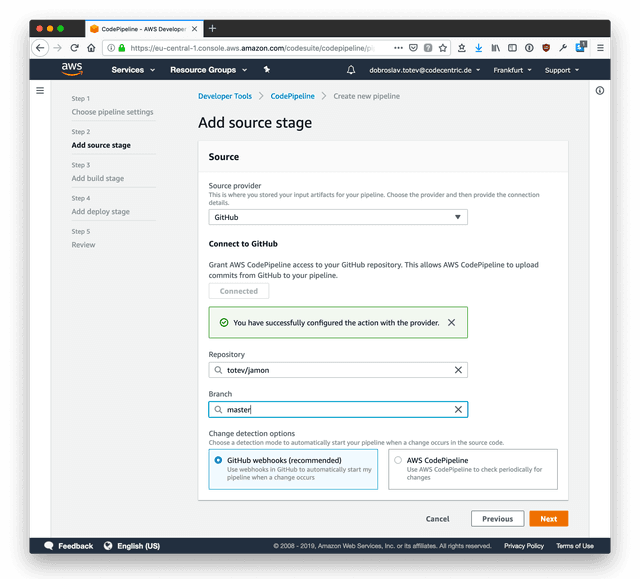Click the extension icon with badge
The height and width of the screenshot is (579, 640).
click(580, 47)
